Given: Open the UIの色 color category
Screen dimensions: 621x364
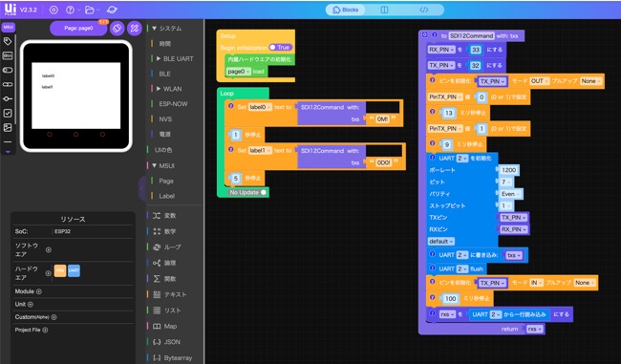Looking at the screenshot, I should point(163,150).
